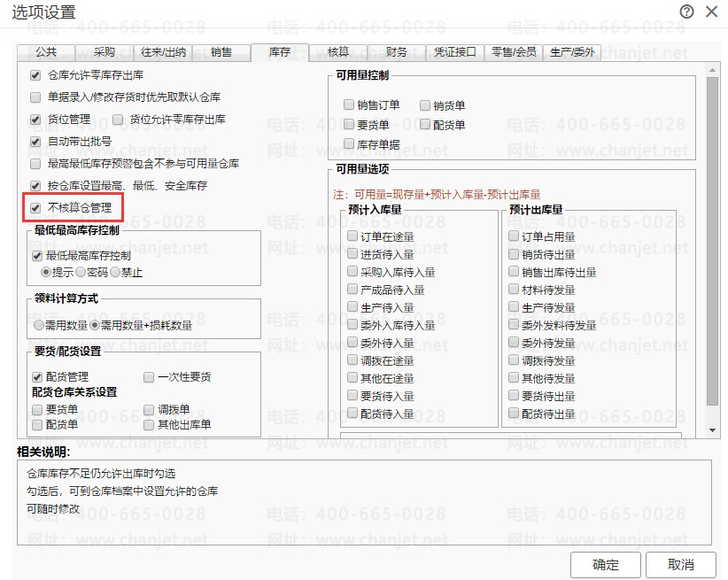
Task: Uncheck 仓库允许零库存出库 checkbox
Action: [35, 75]
